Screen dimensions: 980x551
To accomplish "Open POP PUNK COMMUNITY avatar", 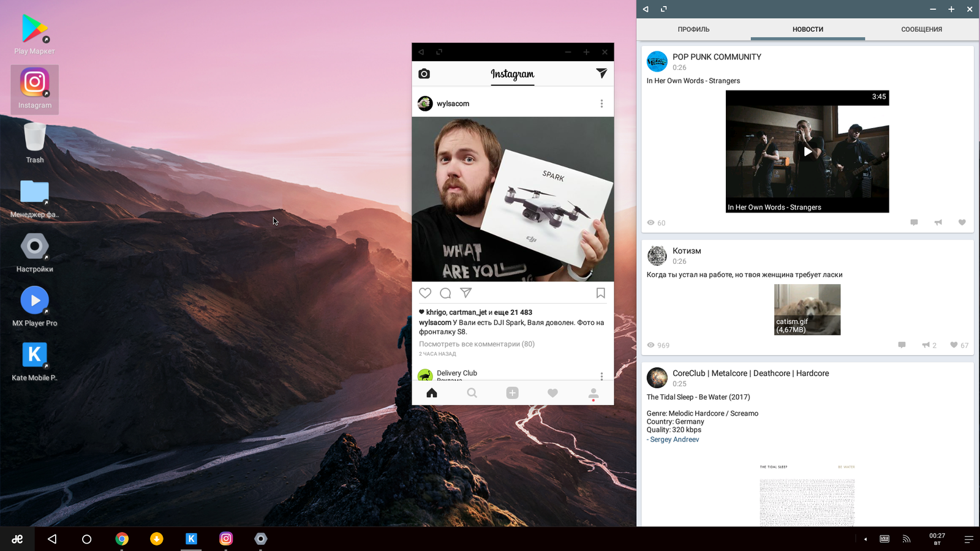I will (x=657, y=61).
